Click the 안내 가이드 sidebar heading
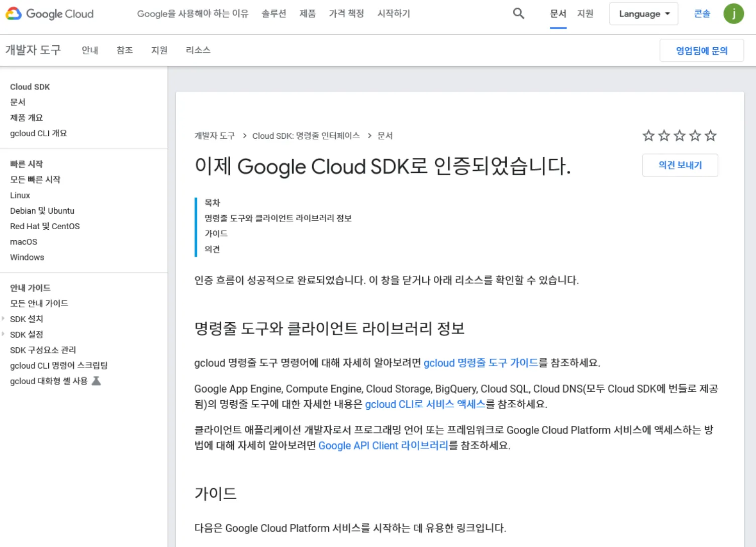Viewport: 756px width, 547px height. [30, 288]
